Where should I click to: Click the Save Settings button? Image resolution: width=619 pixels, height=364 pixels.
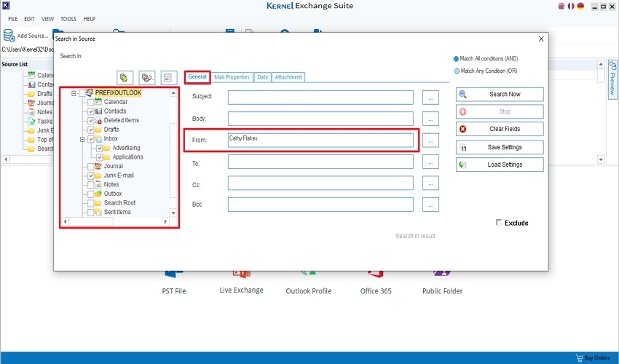[500, 147]
